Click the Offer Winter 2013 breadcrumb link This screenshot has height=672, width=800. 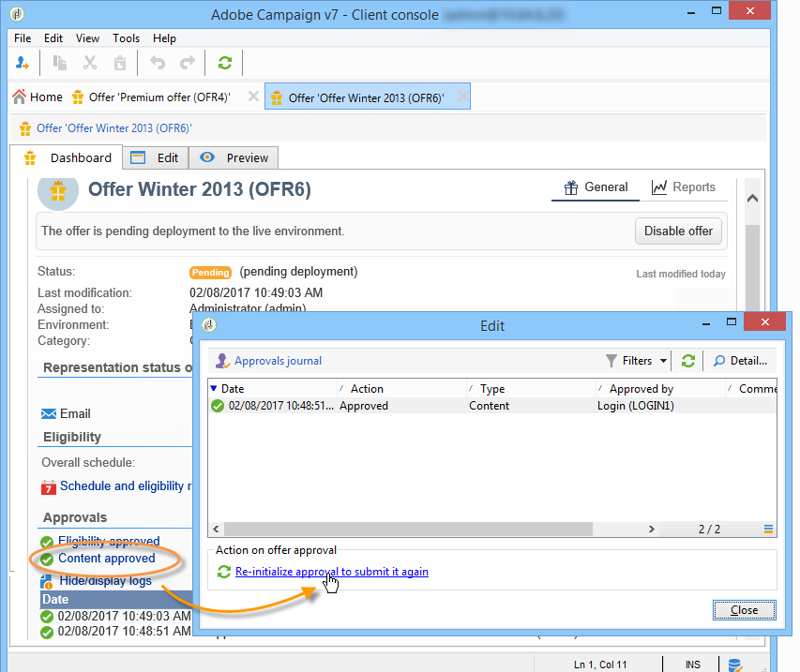pos(113,128)
